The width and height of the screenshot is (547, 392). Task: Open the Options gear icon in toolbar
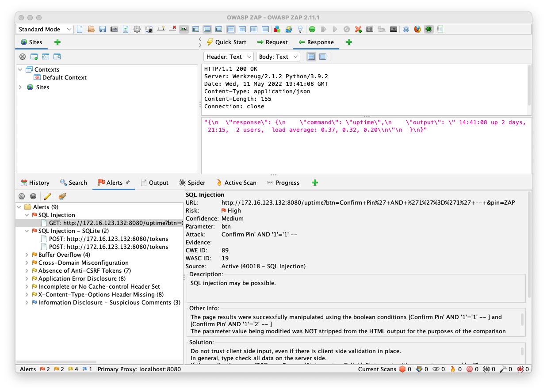tap(137, 30)
